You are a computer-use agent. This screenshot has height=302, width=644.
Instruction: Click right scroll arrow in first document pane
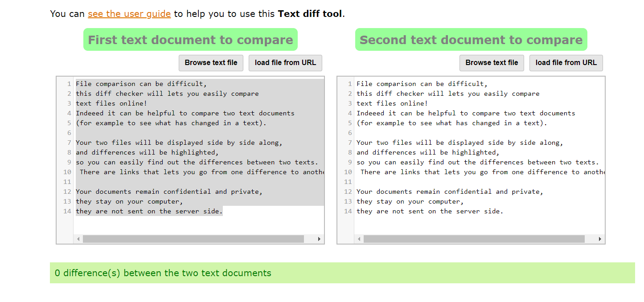click(x=319, y=239)
